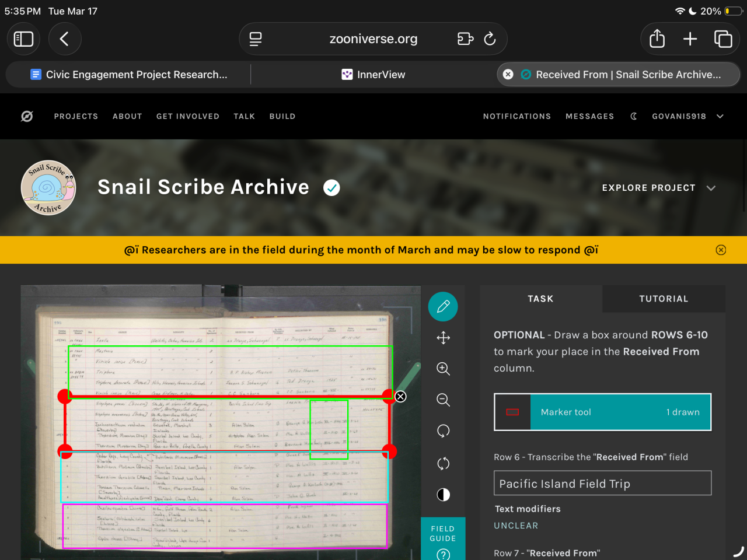Delete the red drawn box mark
Screen dimensions: 747x560
[400, 397]
